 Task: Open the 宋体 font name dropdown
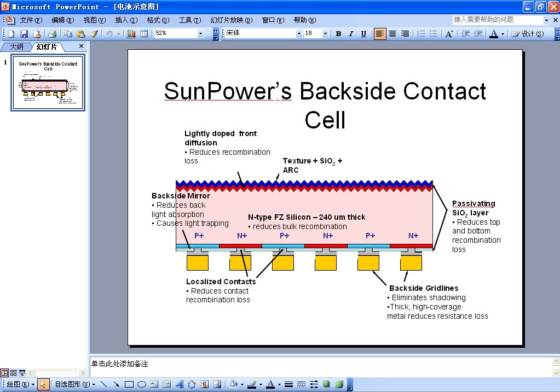[x=299, y=34]
